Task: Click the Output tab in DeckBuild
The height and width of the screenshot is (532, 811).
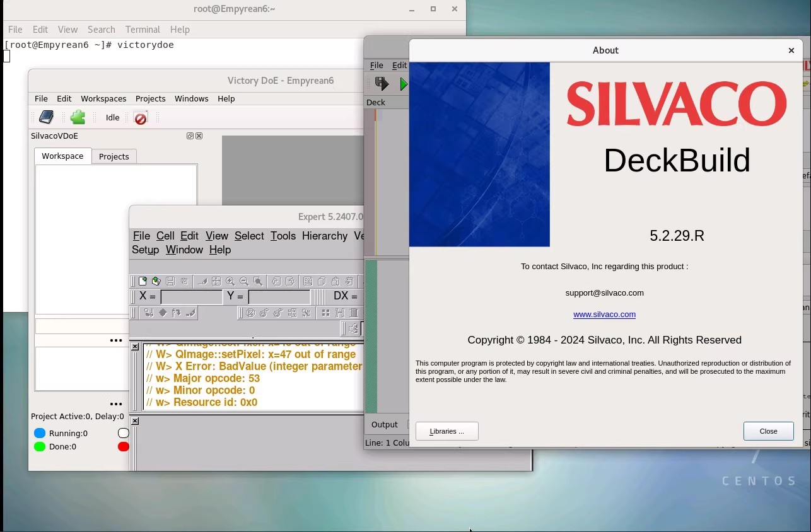Action: [x=385, y=424]
